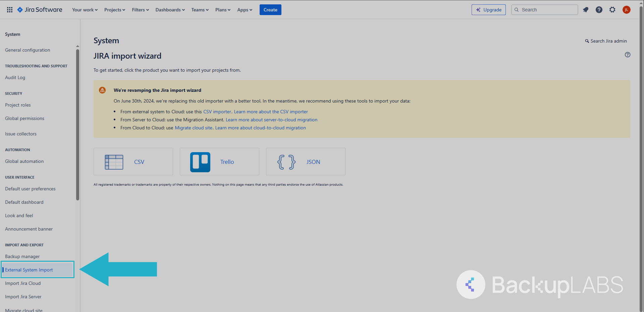Open the app switcher grid icon
This screenshot has width=644, height=312.
click(10, 10)
